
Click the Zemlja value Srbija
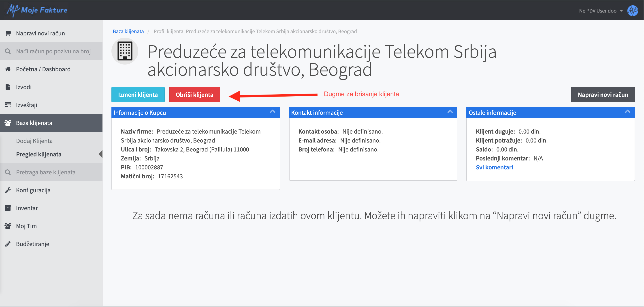[x=152, y=158]
